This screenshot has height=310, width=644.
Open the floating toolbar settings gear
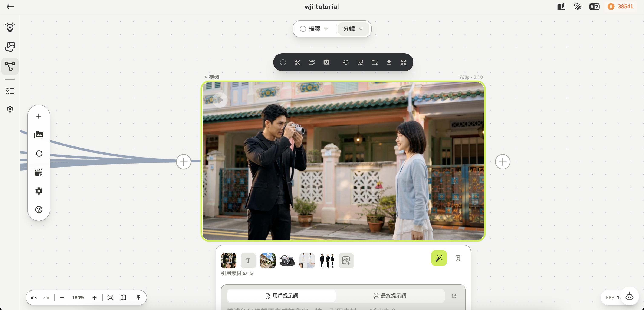(39, 191)
